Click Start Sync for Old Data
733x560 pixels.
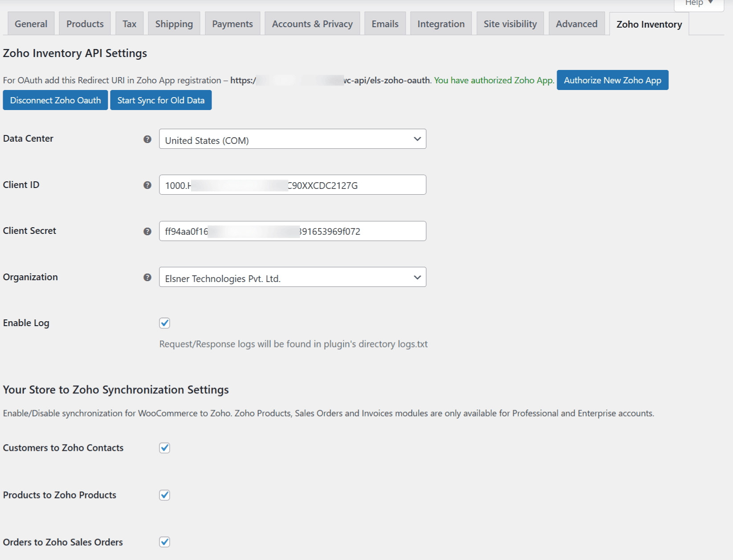161,100
